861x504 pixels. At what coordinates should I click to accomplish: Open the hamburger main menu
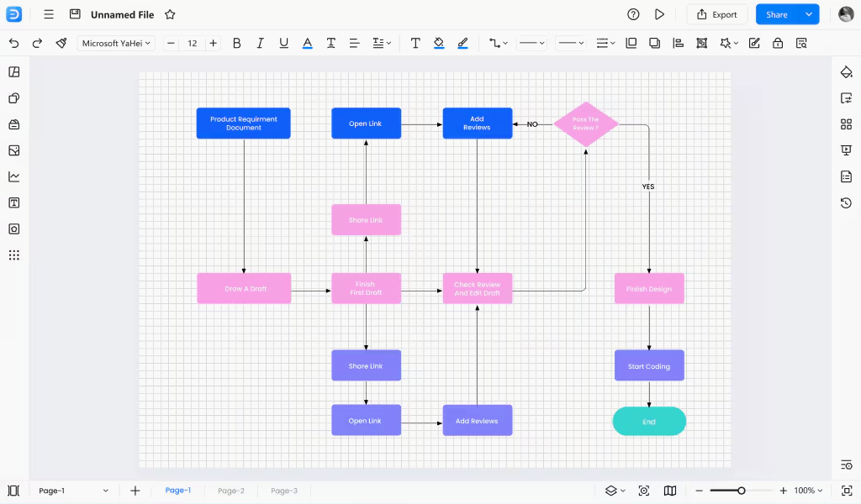(x=49, y=15)
